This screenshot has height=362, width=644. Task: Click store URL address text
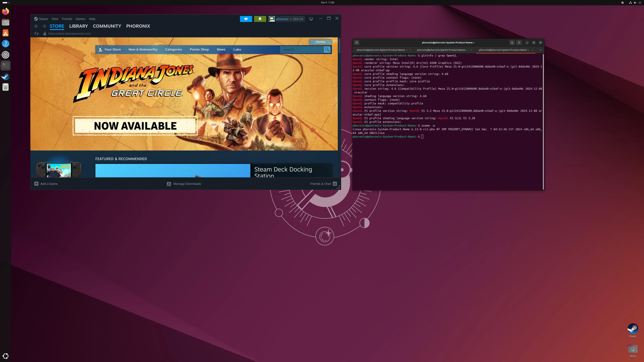tap(69, 34)
